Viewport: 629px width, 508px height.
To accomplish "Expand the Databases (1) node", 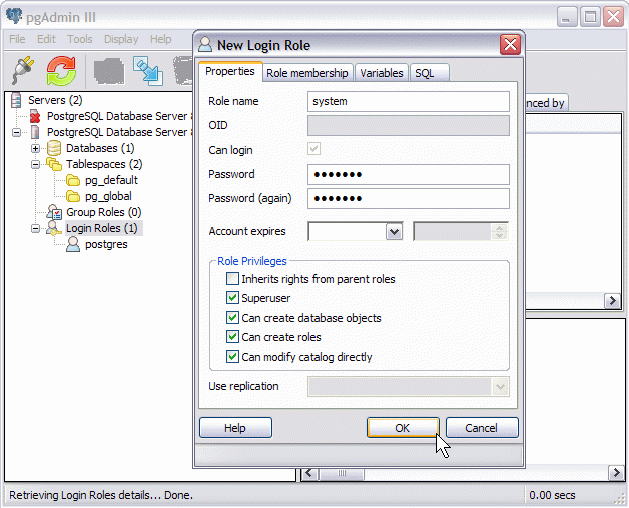I will (x=35, y=148).
